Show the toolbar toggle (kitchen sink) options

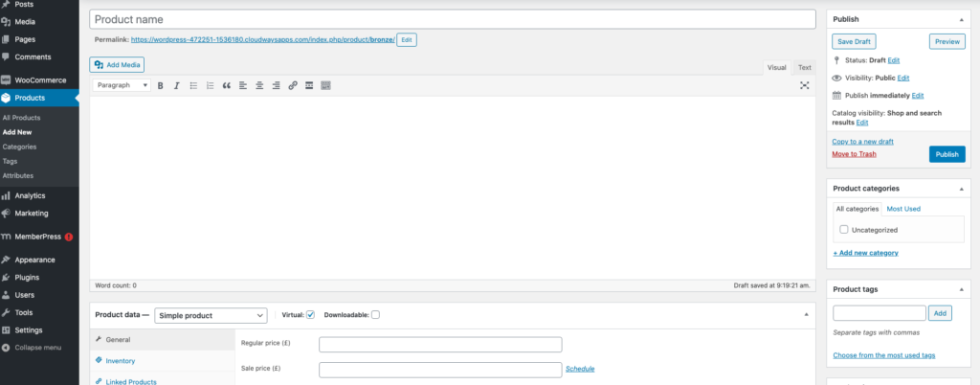(325, 85)
